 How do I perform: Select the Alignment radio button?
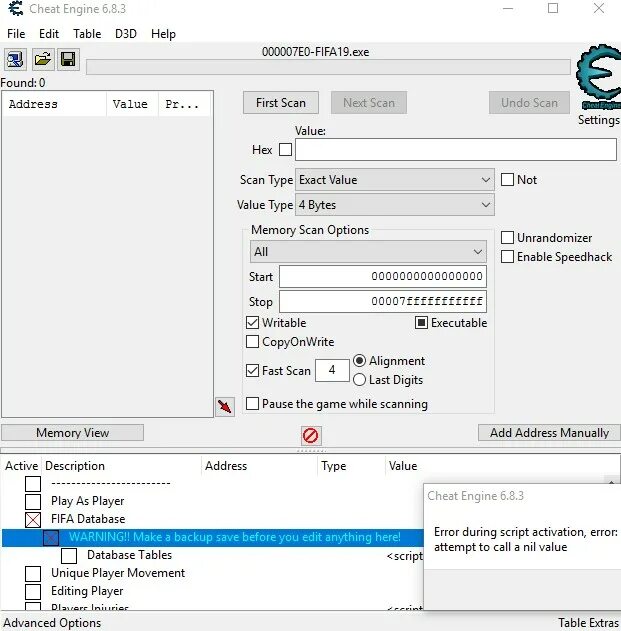pos(359,361)
